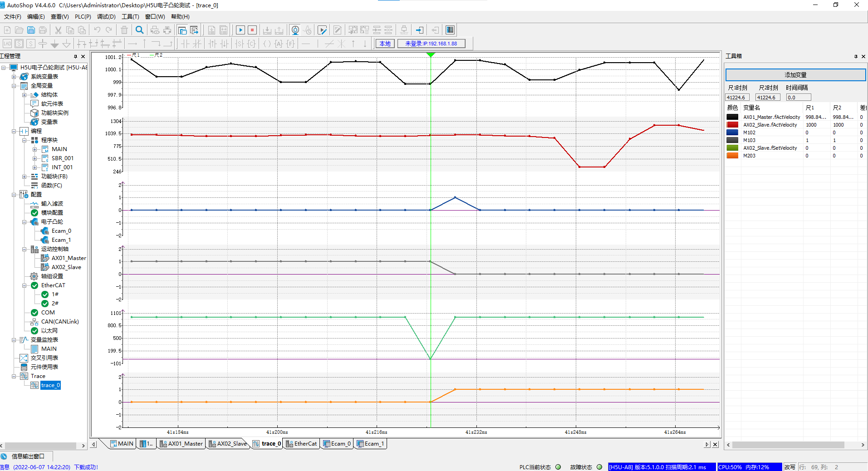This screenshot has height=471, width=868.
Task: Collapse the EtherCAT tree node
Action: [x=25, y=285]
